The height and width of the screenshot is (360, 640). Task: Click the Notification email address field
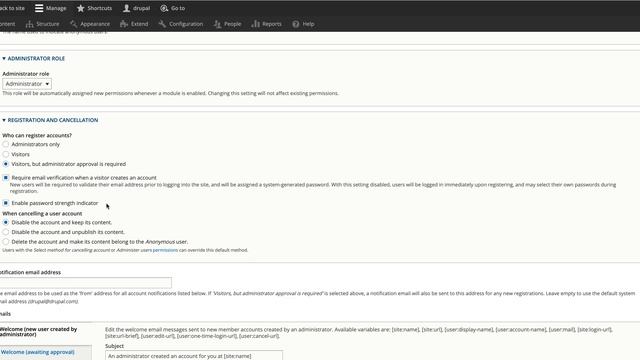[85, 282]
